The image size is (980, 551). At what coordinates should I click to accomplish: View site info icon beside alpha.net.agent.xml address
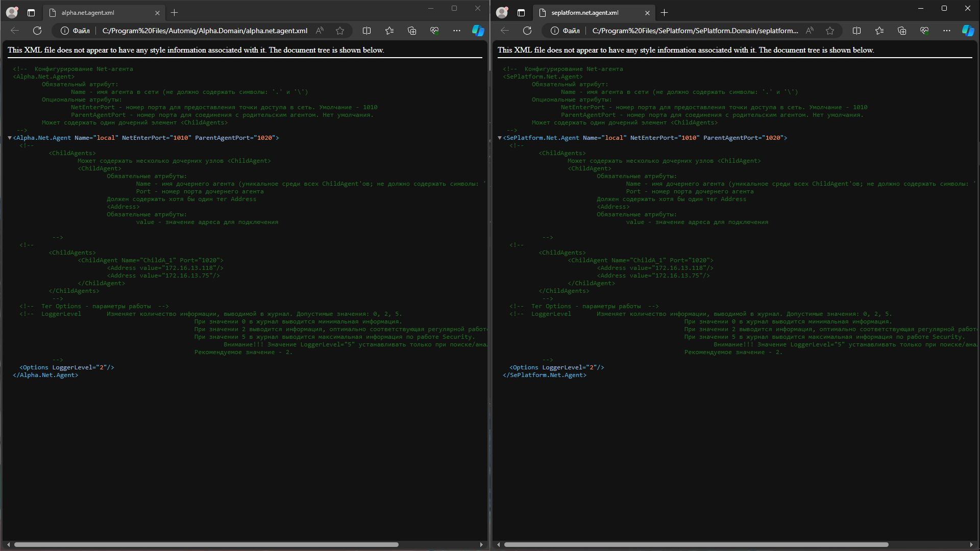click(65, 31)
